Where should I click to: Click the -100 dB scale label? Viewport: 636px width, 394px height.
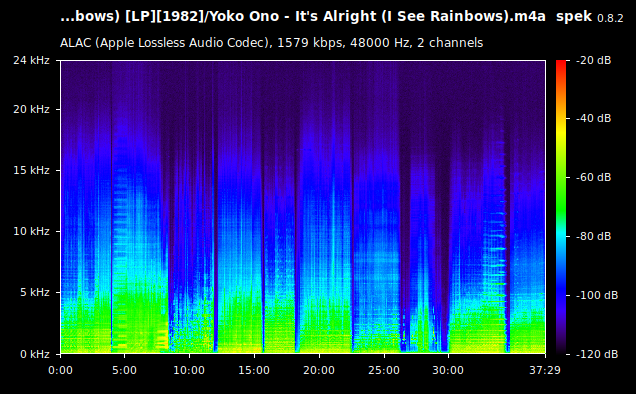click(x=597, y=295)
